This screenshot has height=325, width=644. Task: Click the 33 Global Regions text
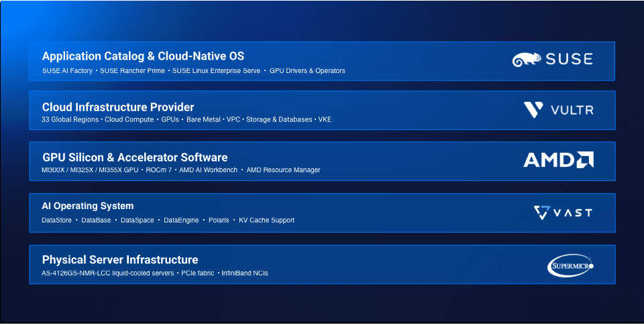click(x=70, y=119)
